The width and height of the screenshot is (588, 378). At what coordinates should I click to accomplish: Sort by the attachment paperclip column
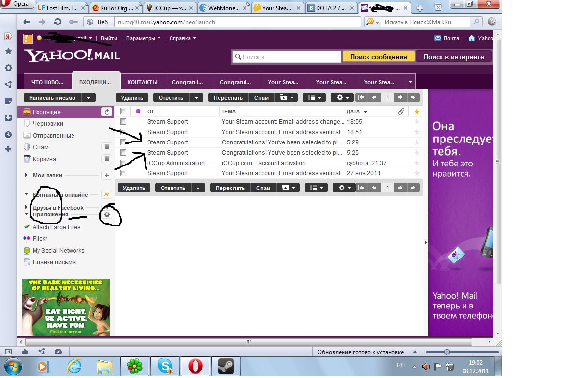coord(401,112)
